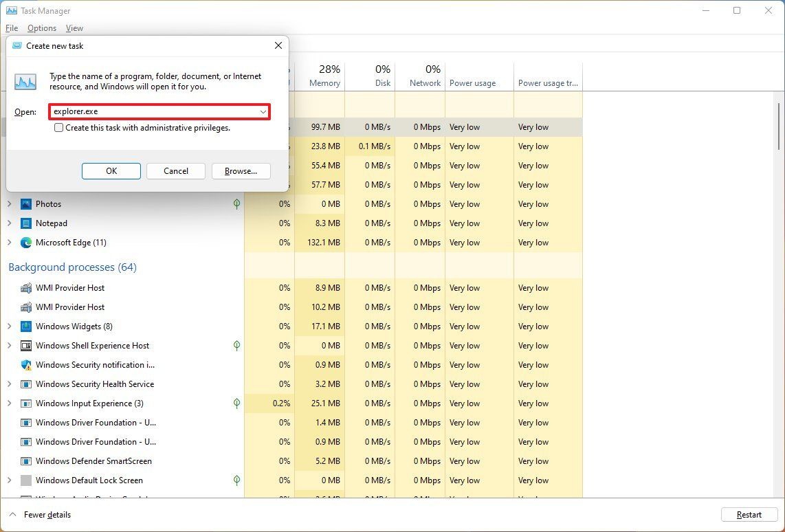Image resolution: width=785 pixels, height=532 pixels.
Task: Click the Windows Security notification icon
Action: tap(26, 364)
